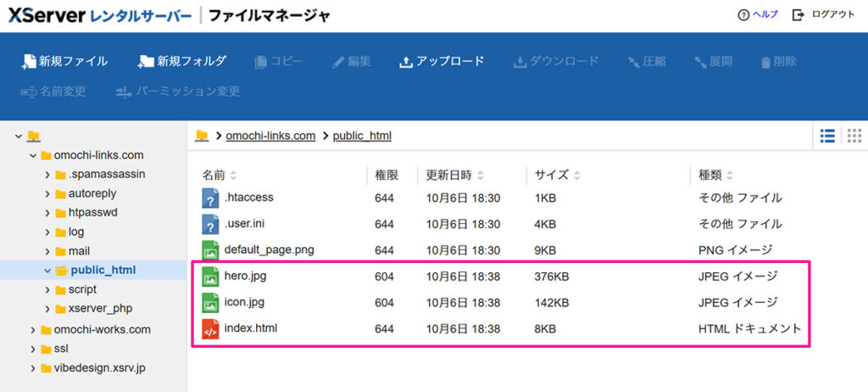This screenshot has width=868, height=392.
Task: Open the help question mark icon
Action: click(x=743, y=14)
